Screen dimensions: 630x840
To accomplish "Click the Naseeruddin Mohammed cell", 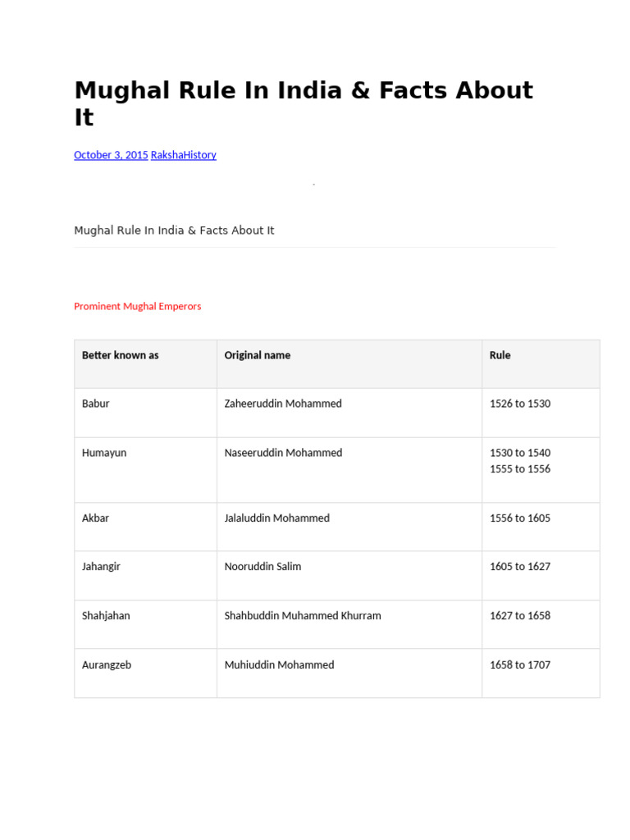I will [x=349, y=470].
